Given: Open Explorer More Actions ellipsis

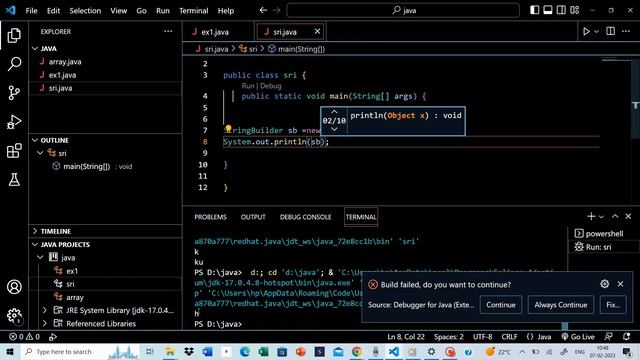Looking at the screenshot, I should coord(168,31).
